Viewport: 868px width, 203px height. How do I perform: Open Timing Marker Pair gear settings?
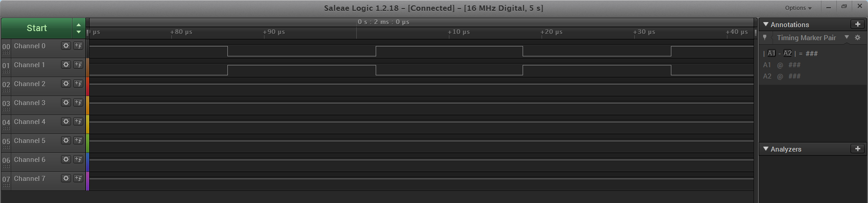pyautogui.click(x=858, y=38)
